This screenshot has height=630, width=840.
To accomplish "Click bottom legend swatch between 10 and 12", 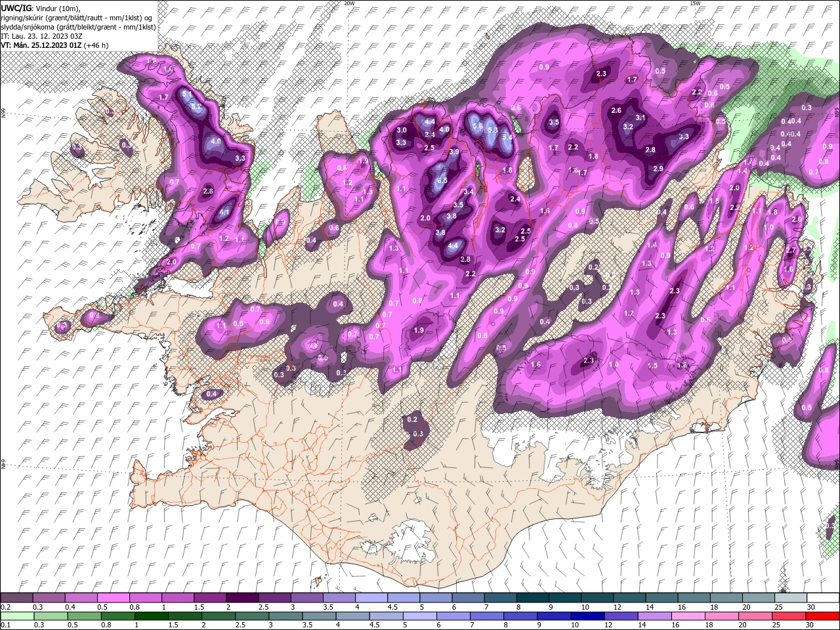I will point(589,616).
